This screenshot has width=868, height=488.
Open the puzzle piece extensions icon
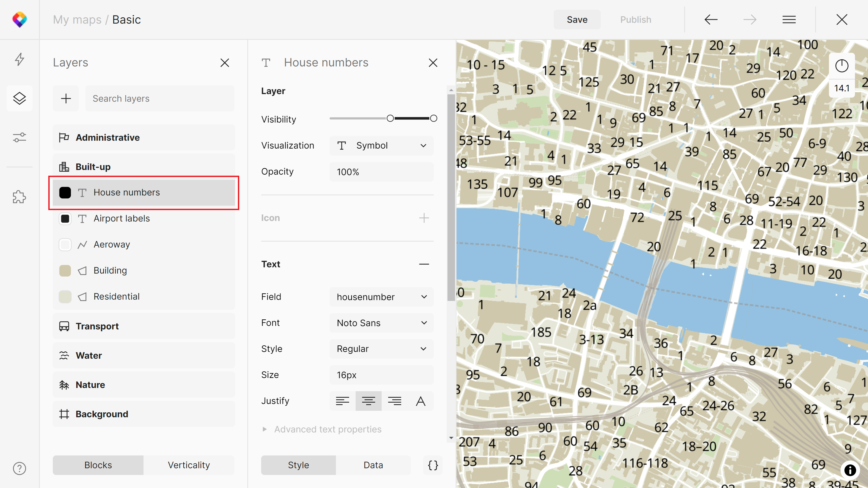(20, 197)
